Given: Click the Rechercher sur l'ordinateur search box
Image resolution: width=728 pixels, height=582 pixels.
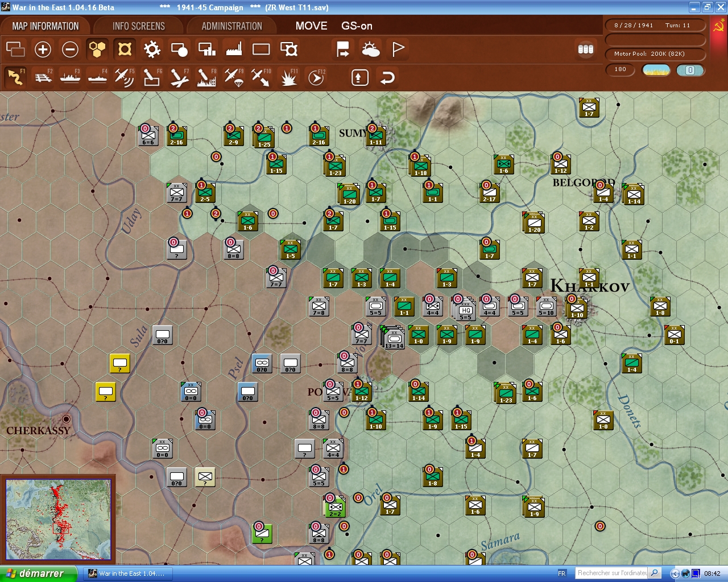Looking at the screenshot, I should (612, 573).
